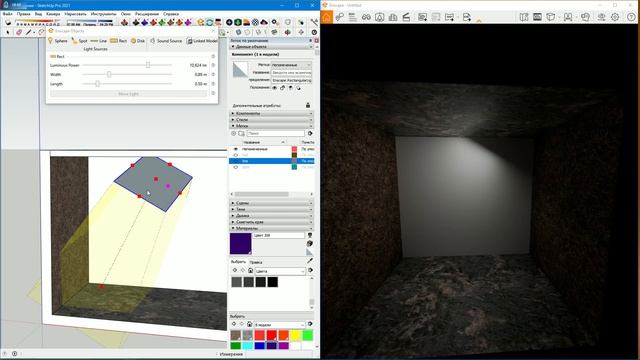Toggle visibility eye of first tag row
The width and height of the screenshot is (640, 360).
coord(236,149)
